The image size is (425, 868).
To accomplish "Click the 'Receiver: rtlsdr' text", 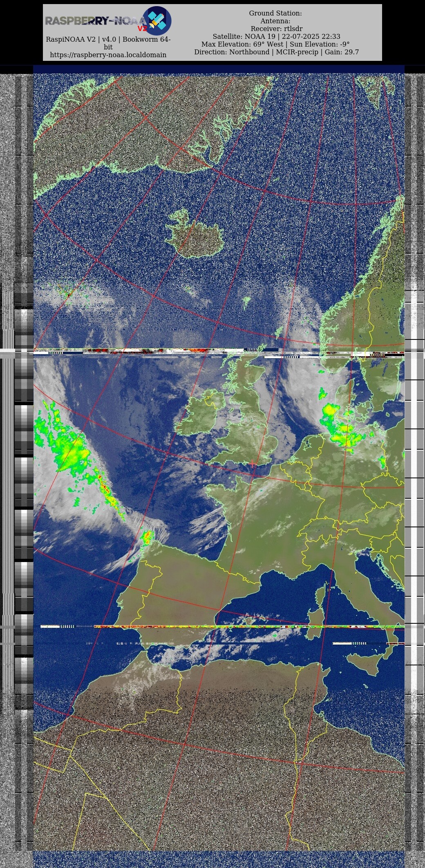I will (x=276, y=29).
